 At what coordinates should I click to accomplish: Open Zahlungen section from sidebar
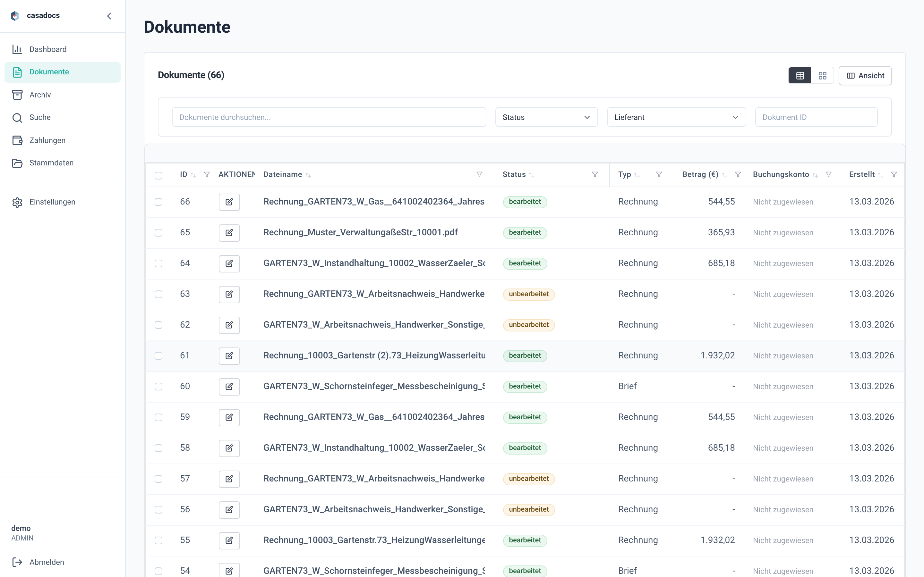(47, 140)
